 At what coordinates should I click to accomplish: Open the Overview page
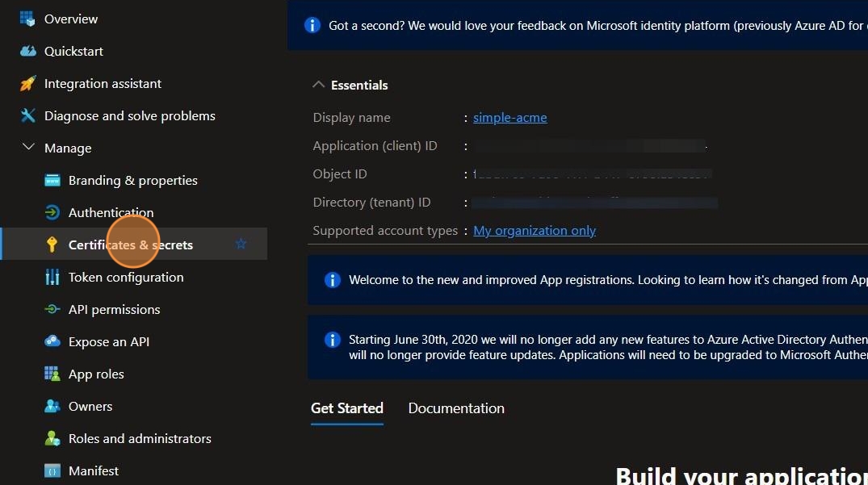[x=71, y=19]
